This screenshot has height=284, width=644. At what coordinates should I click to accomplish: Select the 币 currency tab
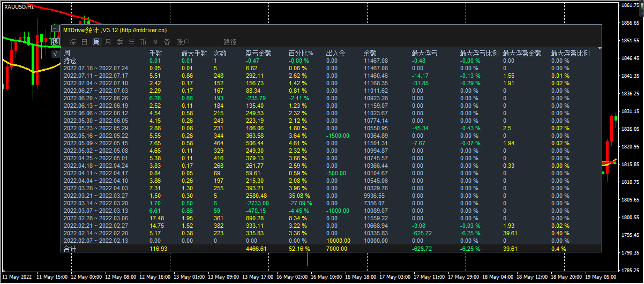pos(143,42)
